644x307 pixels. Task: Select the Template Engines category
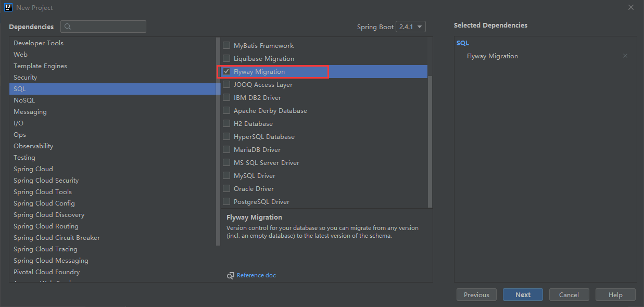point(112,66)
